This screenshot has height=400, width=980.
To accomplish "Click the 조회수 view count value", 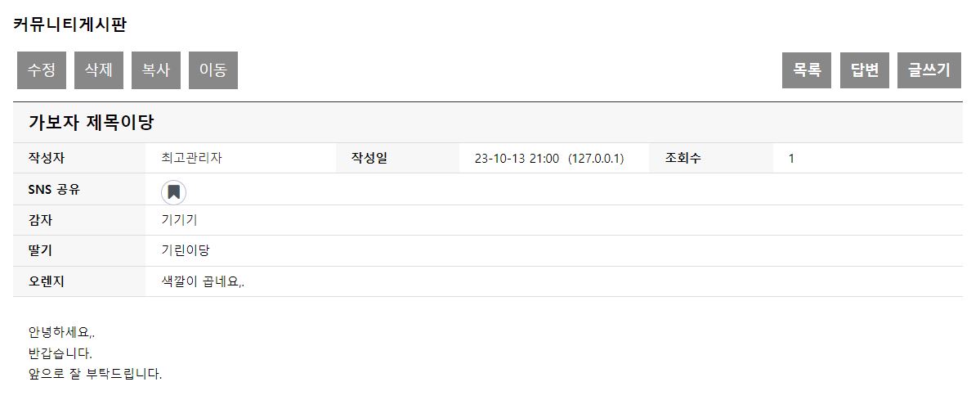I will [791, 159].
